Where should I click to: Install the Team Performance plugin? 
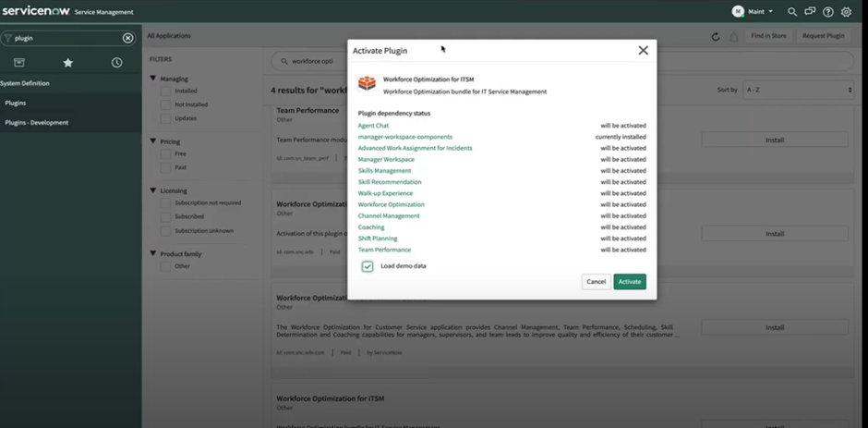(x=775, y=140)
